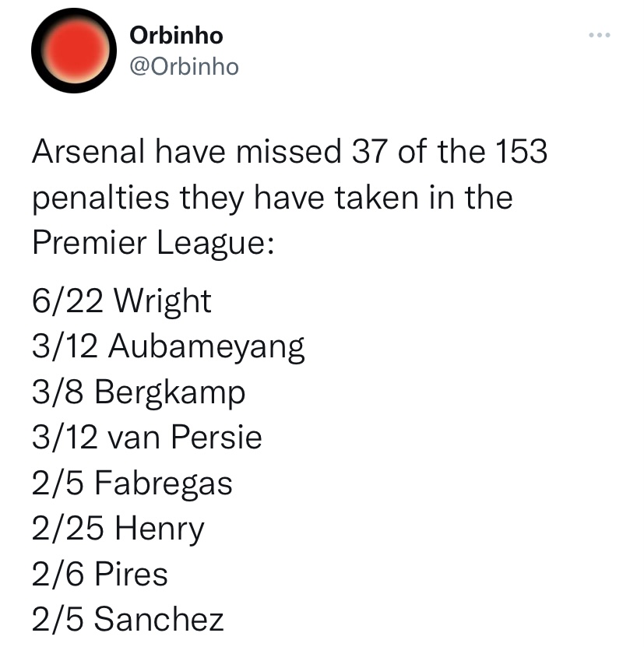Open the tweet's three-dot more options menu

click(x=599, y=35)
